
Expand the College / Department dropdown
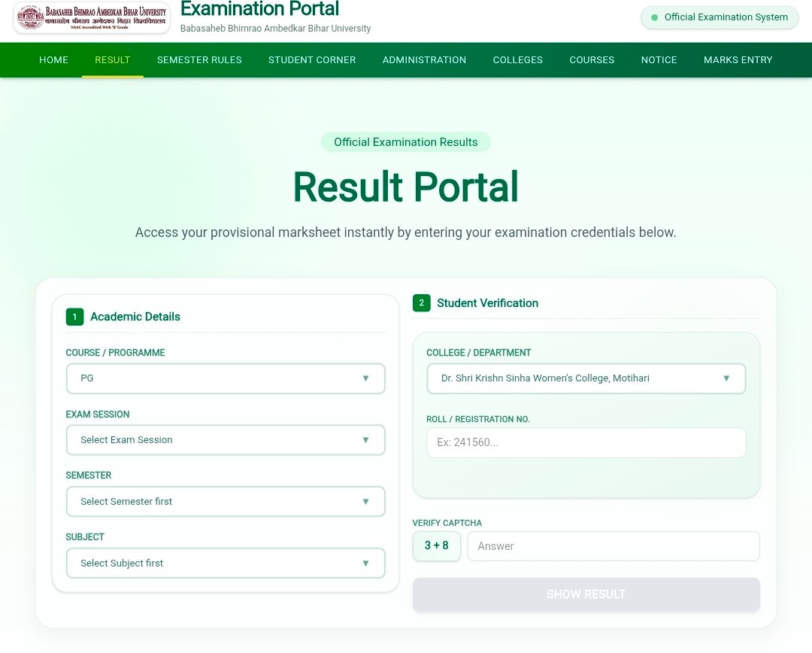(586, 378)
